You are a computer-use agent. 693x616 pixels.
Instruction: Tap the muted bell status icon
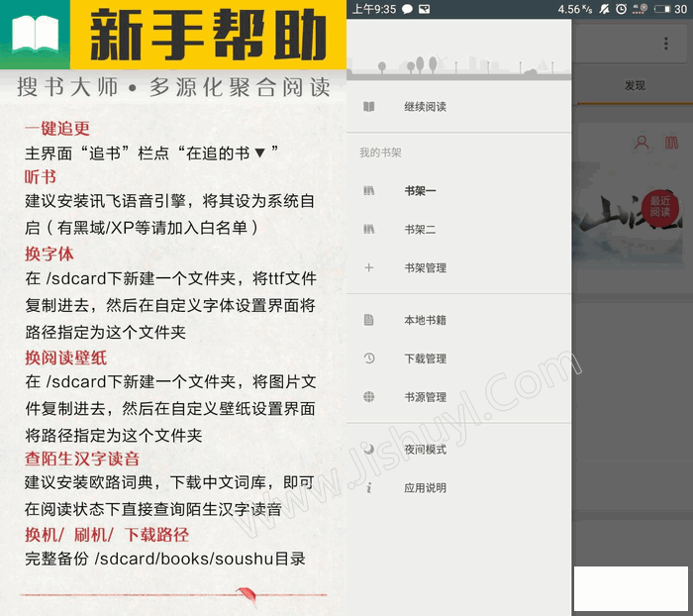pyautogui.click(x=604, y=9)
